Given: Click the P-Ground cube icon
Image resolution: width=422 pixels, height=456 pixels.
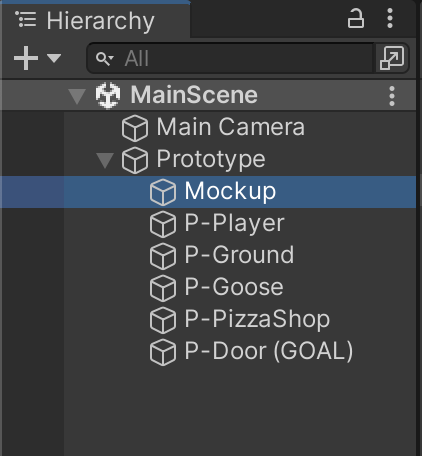Looking at the screenshot, I should coord(163,256).
